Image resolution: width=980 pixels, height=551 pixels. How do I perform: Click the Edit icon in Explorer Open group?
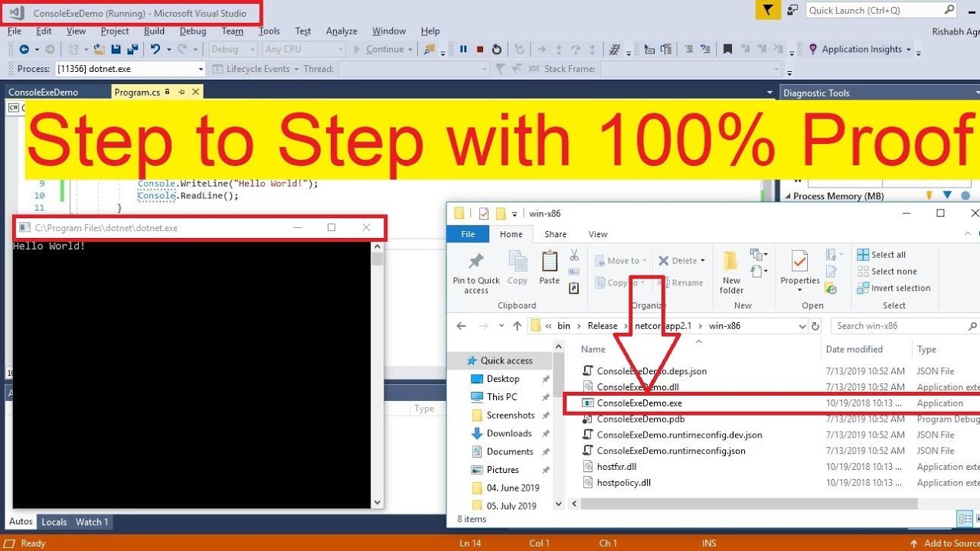[x=832, y=272]
